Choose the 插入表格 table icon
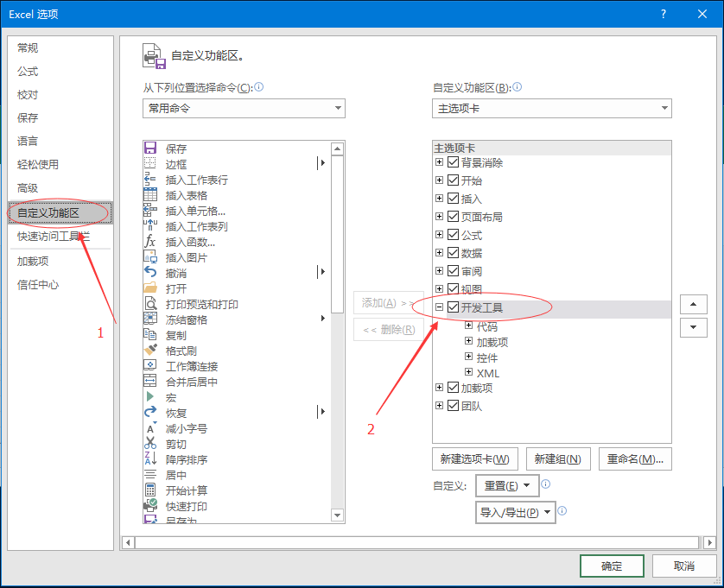The height and width of the screenshot is (588, 724). [150, 195]
